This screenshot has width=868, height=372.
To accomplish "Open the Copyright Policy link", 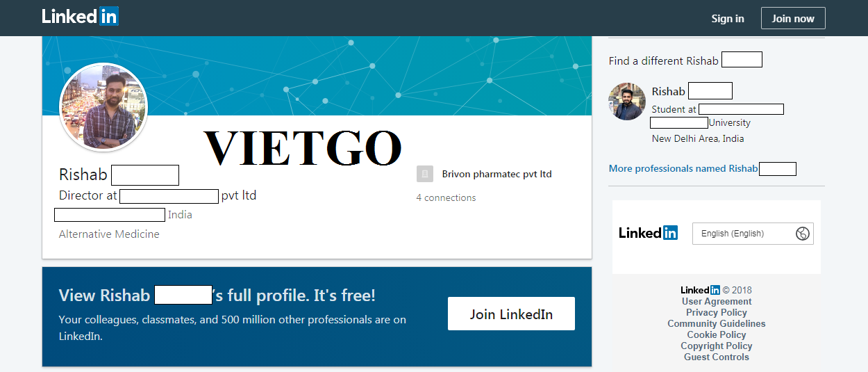I will click(x=717, y=346).
